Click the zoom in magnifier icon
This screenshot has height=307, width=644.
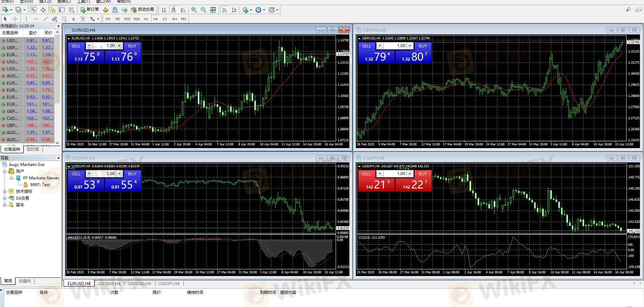coord(194,10)
